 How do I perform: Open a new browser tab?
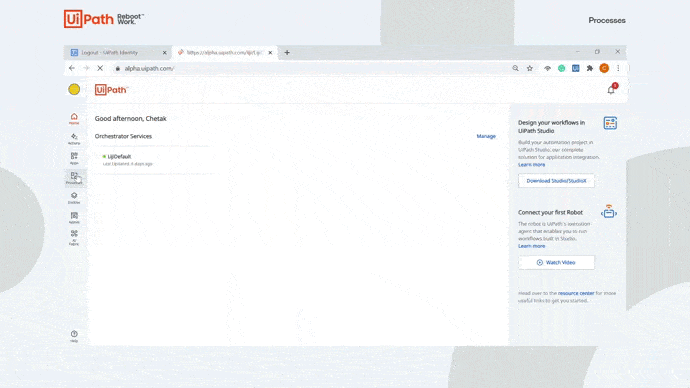pos(287,53)
